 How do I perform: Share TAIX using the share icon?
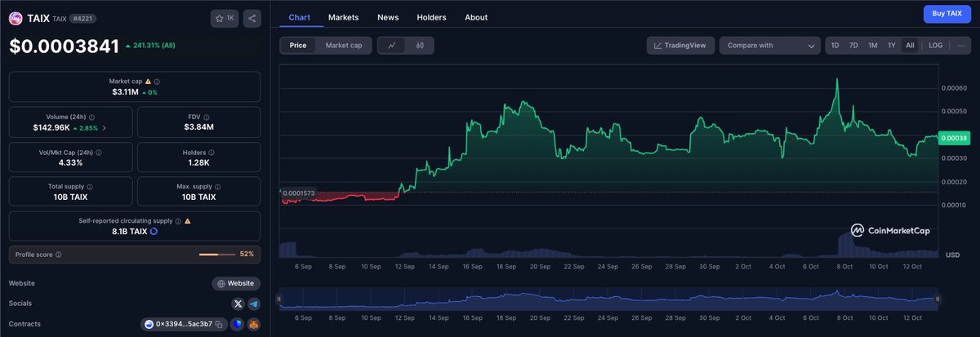click(x=251, y=18)
